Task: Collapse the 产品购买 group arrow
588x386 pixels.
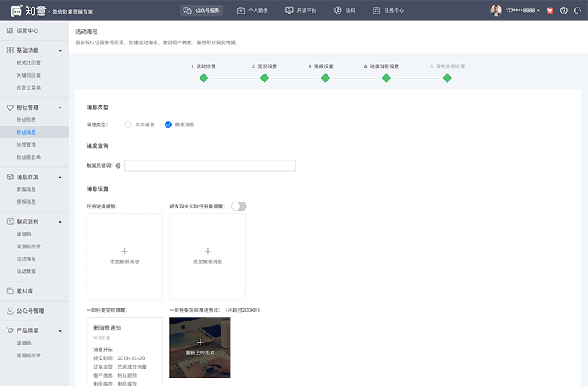Action: (60, 331)
